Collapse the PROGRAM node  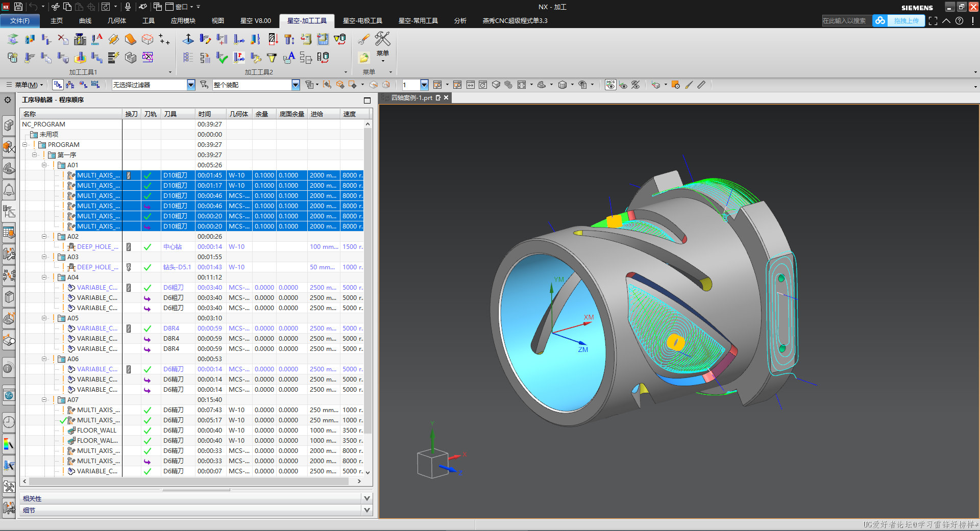25,145
